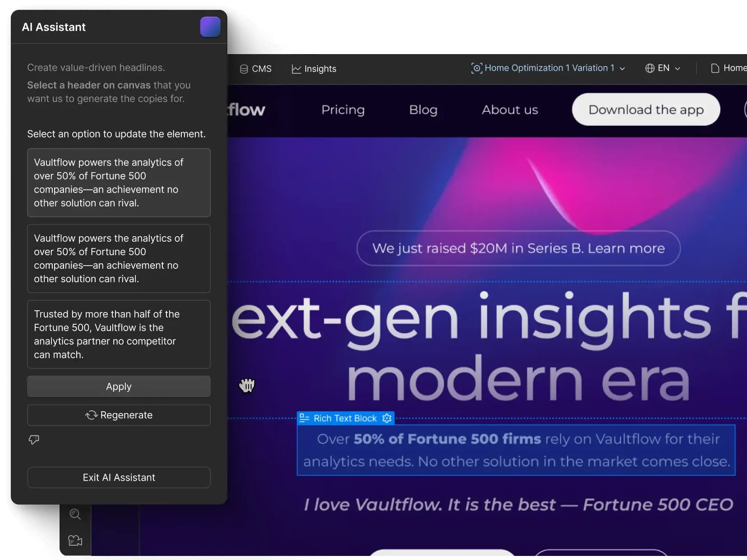Expand the Home Optimization 1 Variation 1 dropdown
This screenshot has height=560, width=747.
click(622, 69)
